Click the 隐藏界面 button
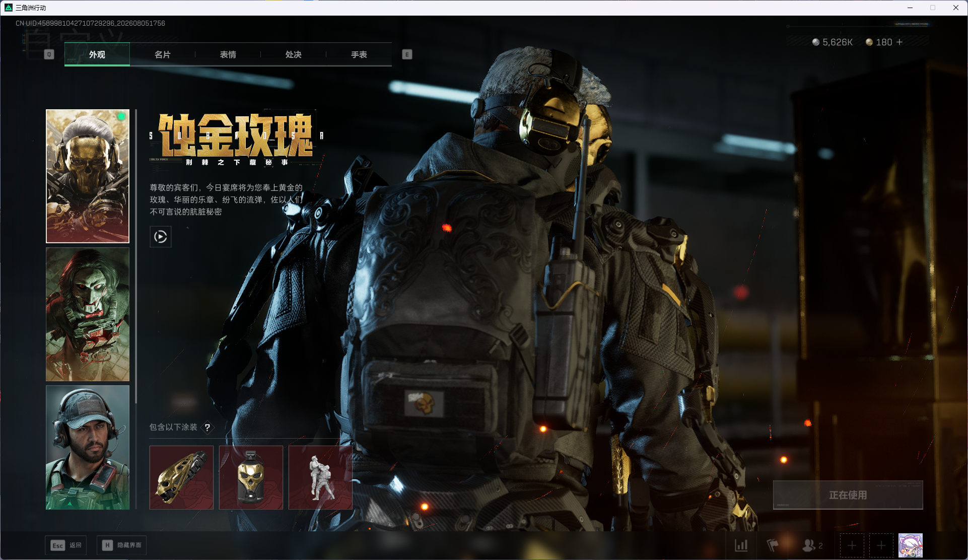 coord(122,545)
